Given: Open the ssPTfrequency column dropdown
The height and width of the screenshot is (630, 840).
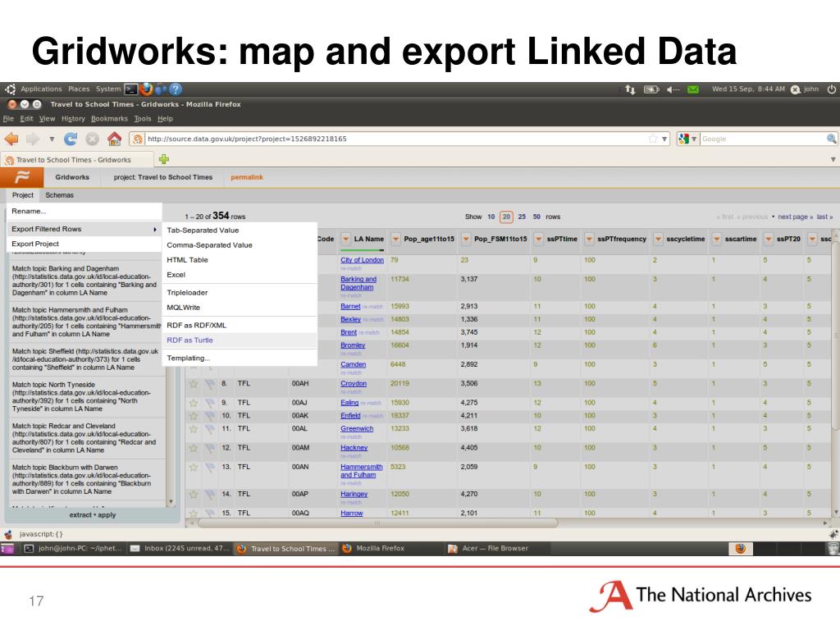Looking at the screenshot, I should (x=589, y=239).
